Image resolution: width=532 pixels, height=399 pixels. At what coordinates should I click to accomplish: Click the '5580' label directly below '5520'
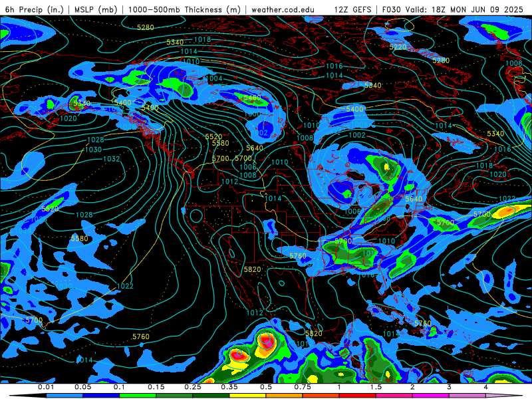[221, 143]
